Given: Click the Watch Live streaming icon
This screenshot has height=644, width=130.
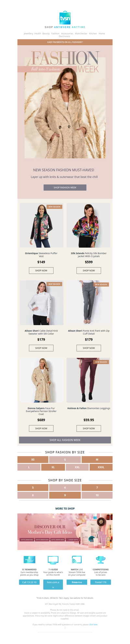Looking at the screenshot, I should [77, 560].
